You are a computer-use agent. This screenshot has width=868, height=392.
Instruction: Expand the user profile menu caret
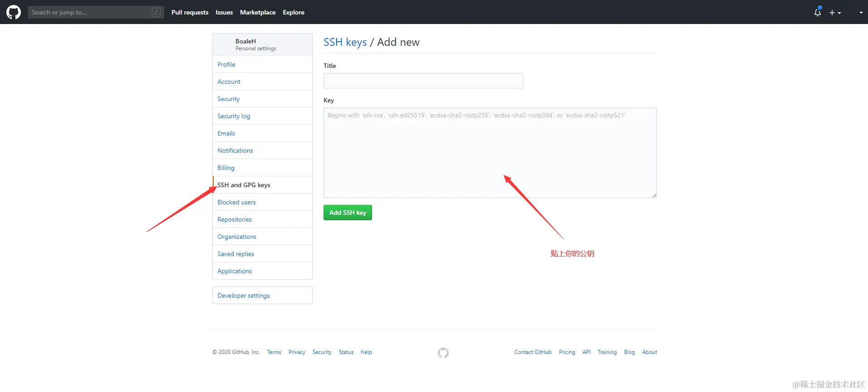(x=861, y=13)
